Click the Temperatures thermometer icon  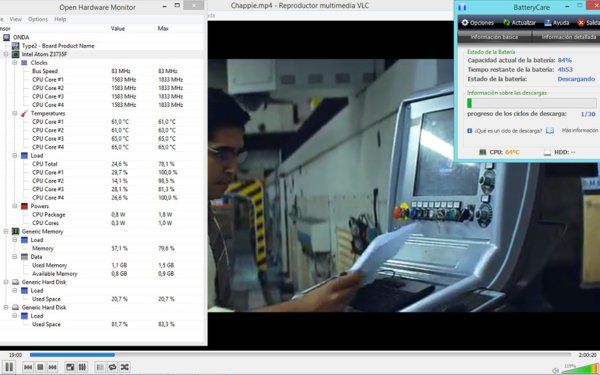tap(24, 113)
